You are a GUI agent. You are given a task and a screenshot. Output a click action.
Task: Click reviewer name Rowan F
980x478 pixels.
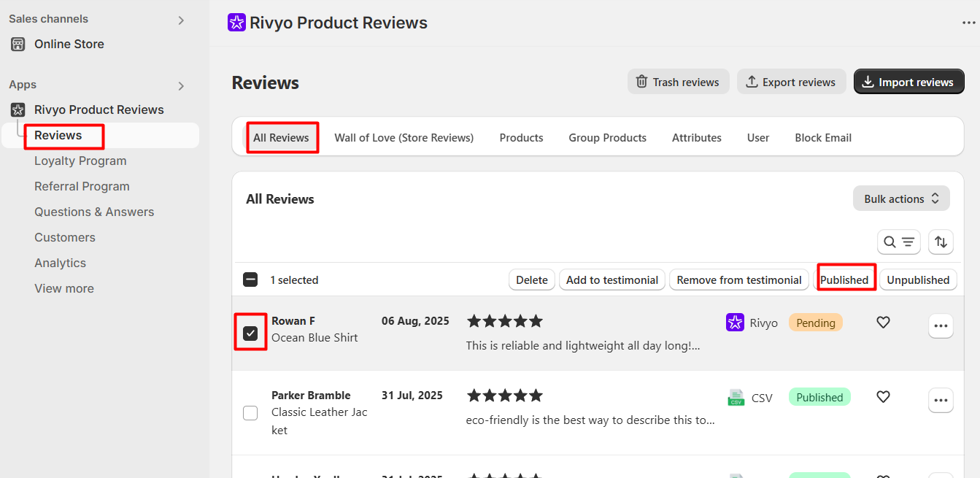293,321
